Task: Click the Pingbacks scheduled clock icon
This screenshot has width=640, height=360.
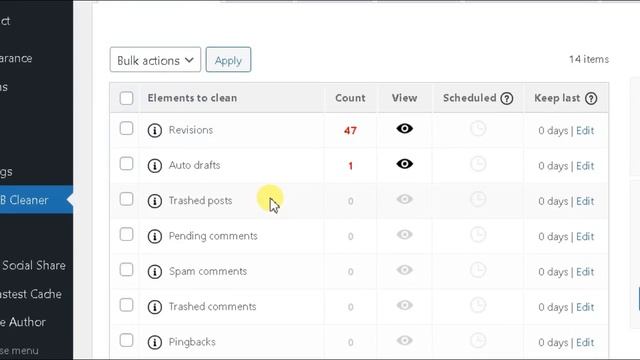Action: pyautogui.click(x=478, y=340)
